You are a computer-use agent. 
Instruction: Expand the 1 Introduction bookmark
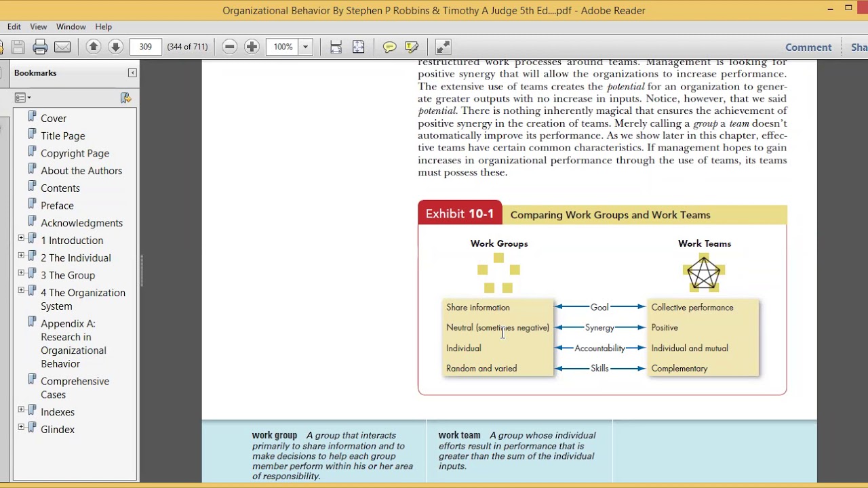coord(21,238)
